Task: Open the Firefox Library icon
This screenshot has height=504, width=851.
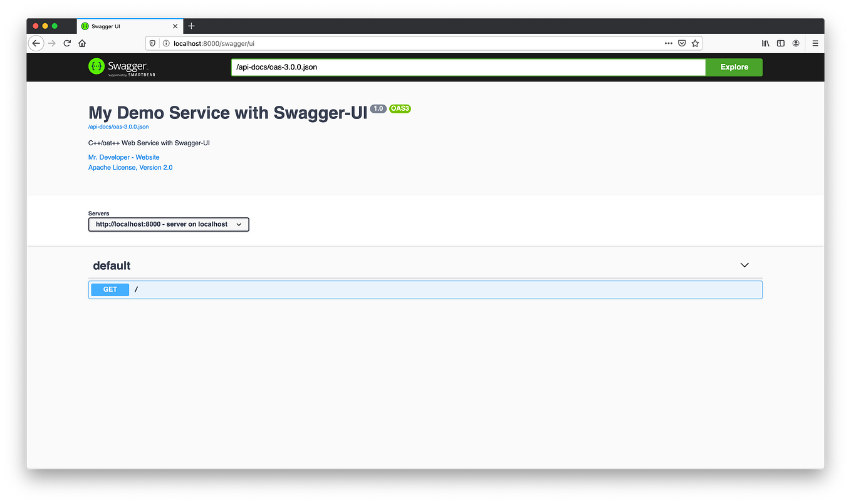Action: [765, 43]
